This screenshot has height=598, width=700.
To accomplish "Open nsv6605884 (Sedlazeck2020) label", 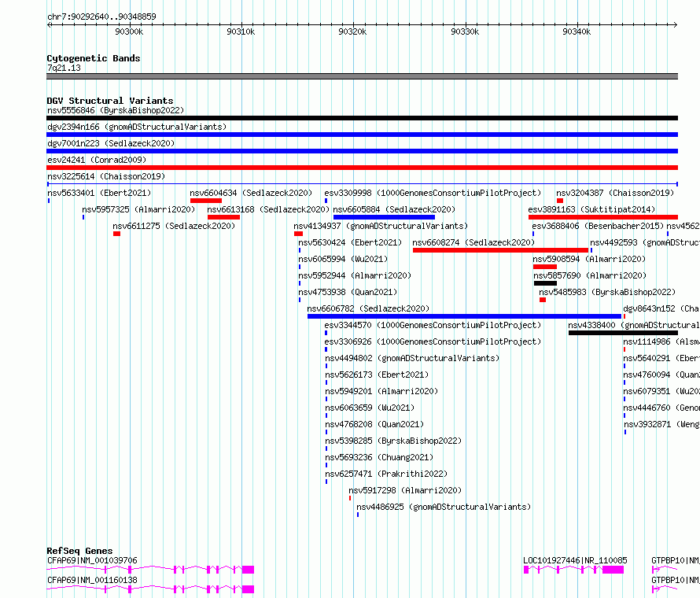I will 394,209.
